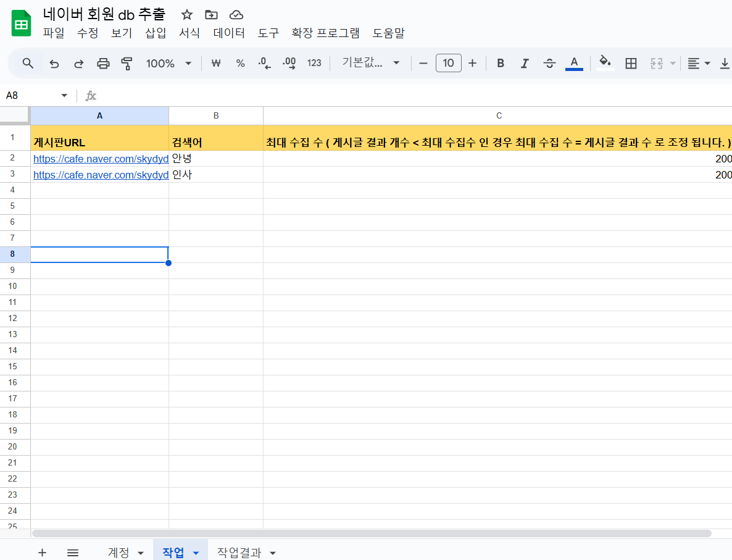This screenshot has height=560, width=732.
Task: Select the cell containing 인사
Action: (x=215, y=174)
